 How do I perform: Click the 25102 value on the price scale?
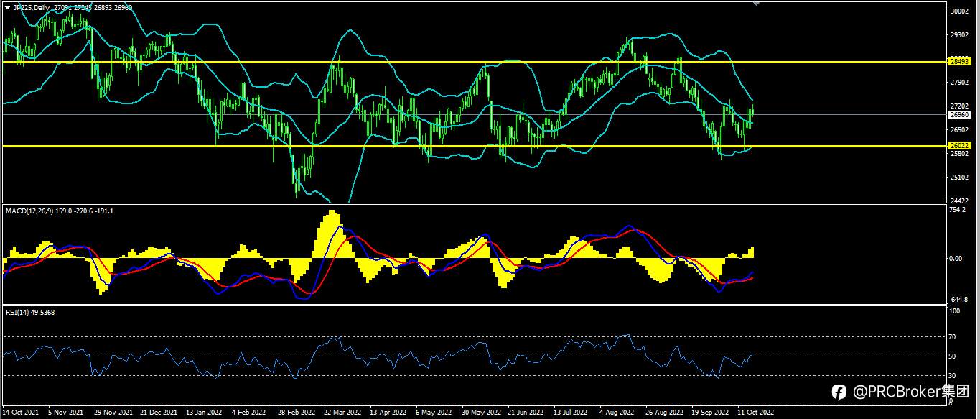[960, 177]
